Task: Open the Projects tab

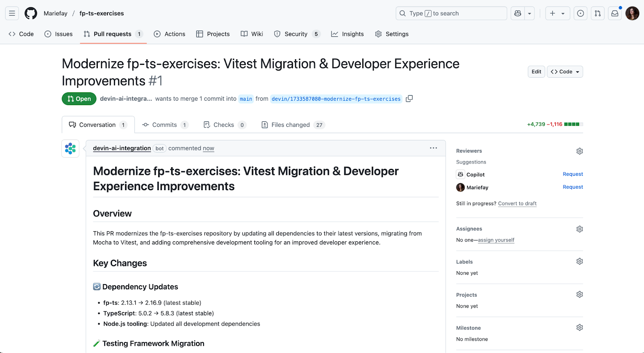Action: [213, 34]
